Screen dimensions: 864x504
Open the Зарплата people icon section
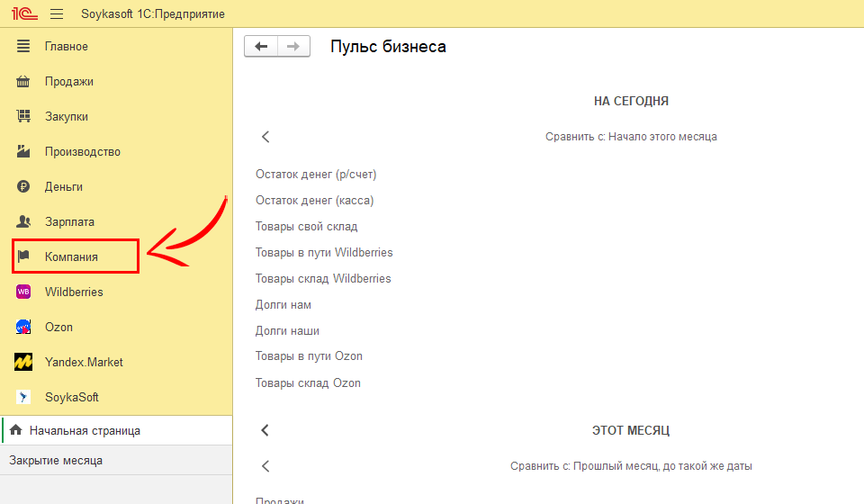[24, 222]
